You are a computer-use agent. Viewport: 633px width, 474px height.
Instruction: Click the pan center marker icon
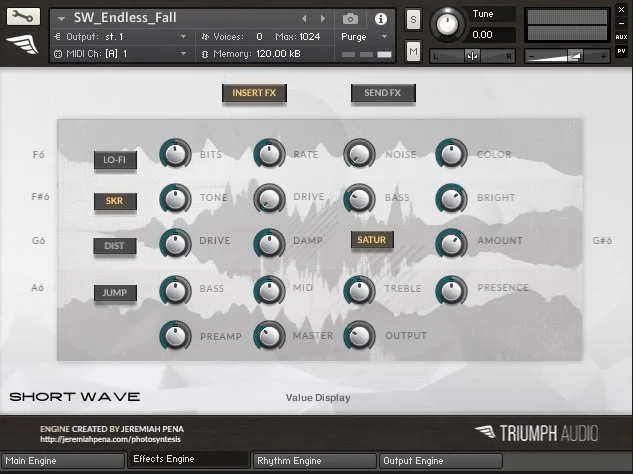472,56
